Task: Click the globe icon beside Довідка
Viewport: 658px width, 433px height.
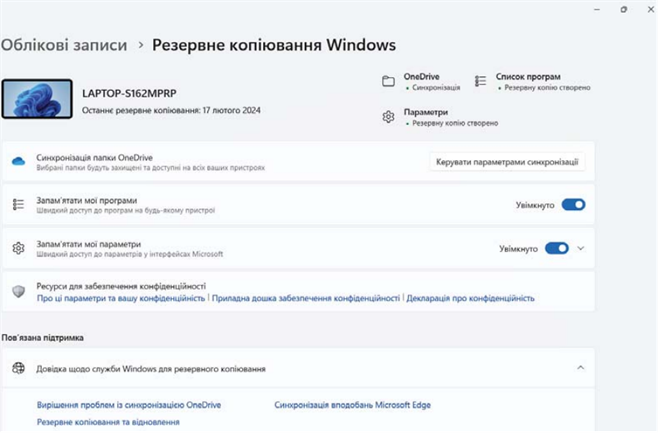Action: pyautogui.click(x=18, y=369)
